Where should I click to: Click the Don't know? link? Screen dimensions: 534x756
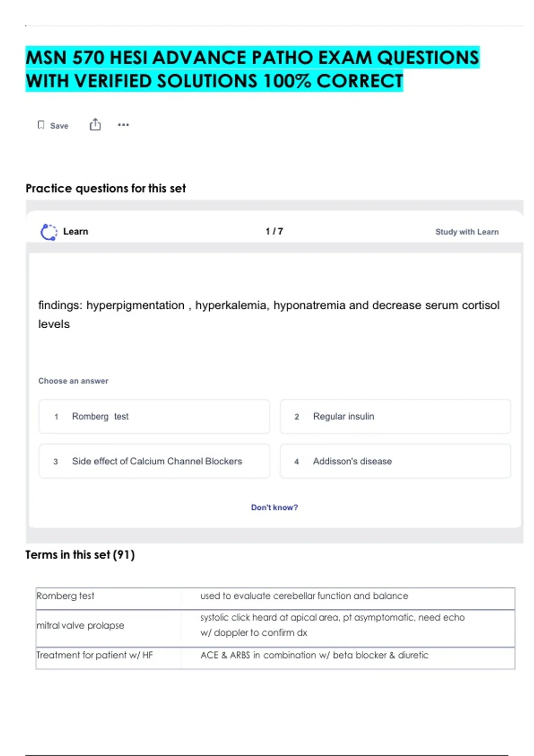pyautogui.click(x=274, y=507)
